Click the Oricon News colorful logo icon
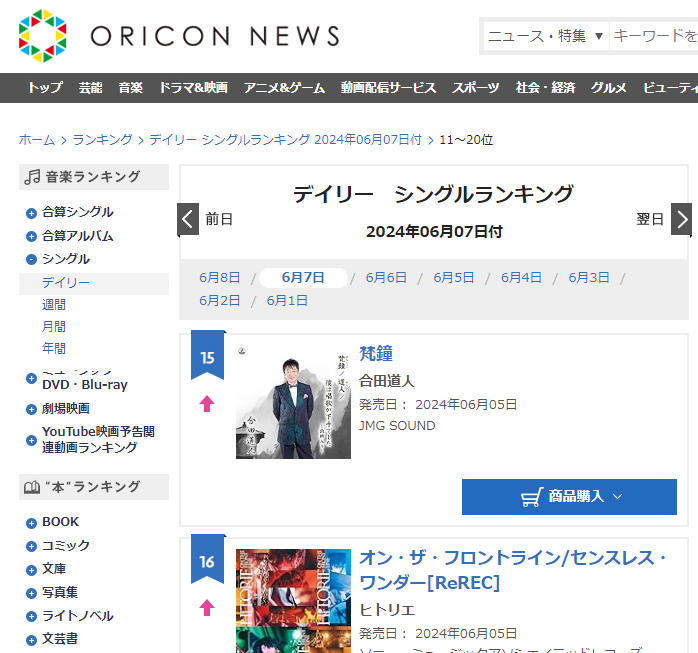 click(42, 36)
